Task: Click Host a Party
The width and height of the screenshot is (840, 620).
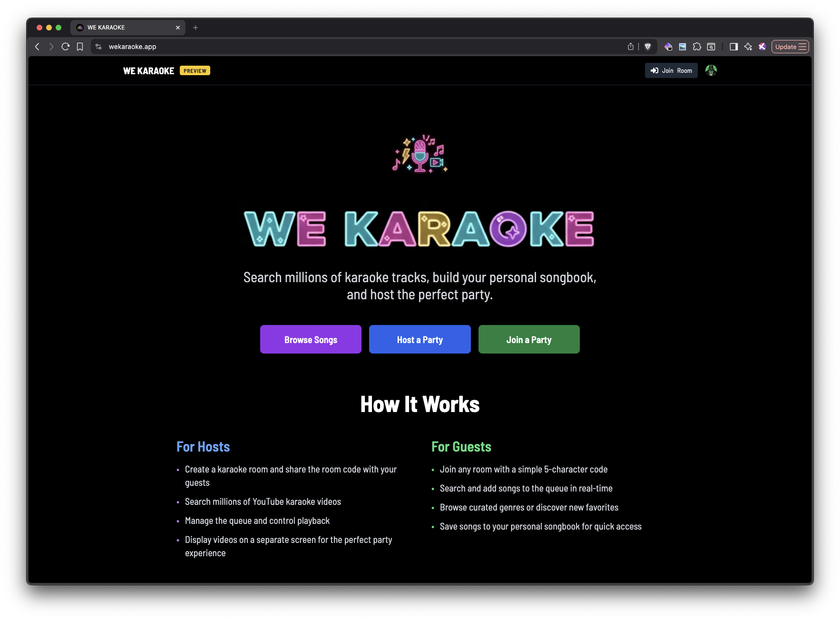Action: (x=420, y=339)
